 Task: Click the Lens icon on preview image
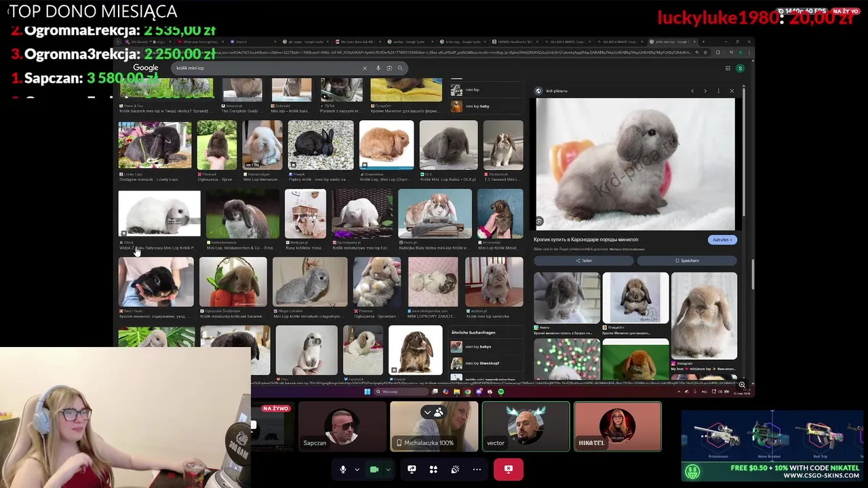point(539,222)
